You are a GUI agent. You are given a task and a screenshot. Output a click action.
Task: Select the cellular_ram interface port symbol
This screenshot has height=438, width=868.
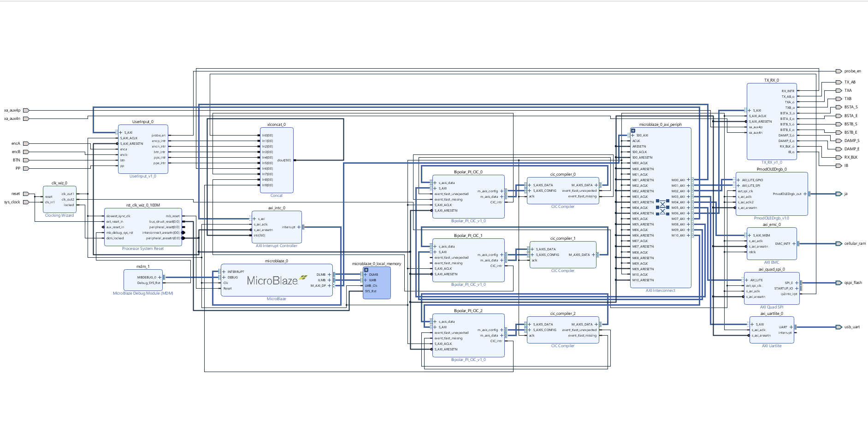coord(839,244)
